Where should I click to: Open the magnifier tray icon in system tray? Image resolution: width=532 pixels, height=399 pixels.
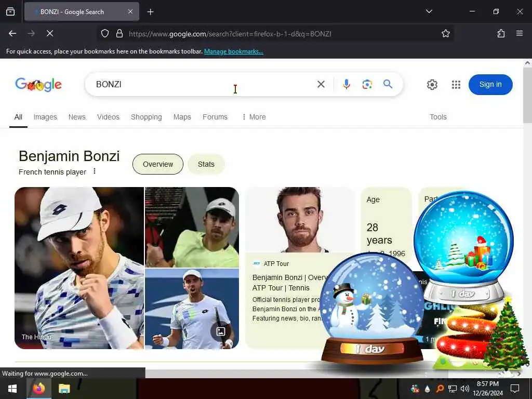[x=440, y=389]
